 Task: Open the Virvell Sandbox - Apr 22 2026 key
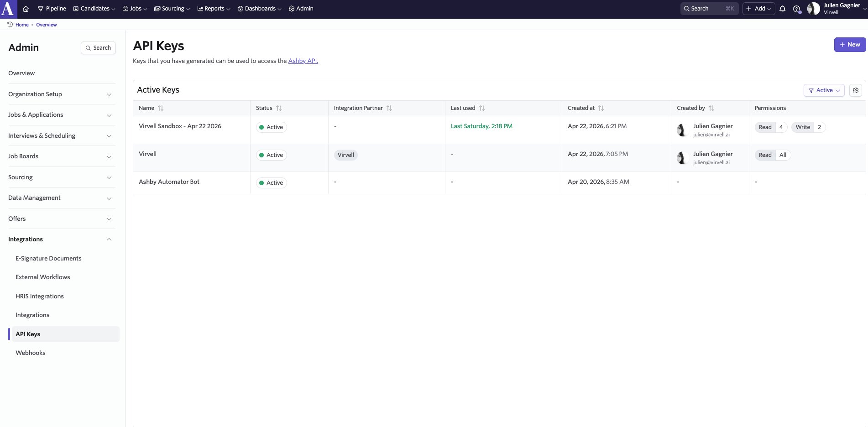click(x=180, y=126)
